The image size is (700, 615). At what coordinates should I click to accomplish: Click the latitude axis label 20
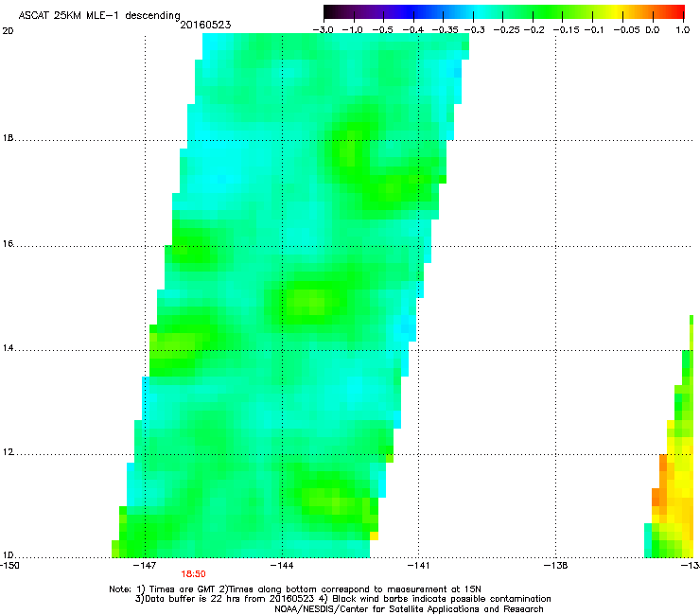pos(8,31)
